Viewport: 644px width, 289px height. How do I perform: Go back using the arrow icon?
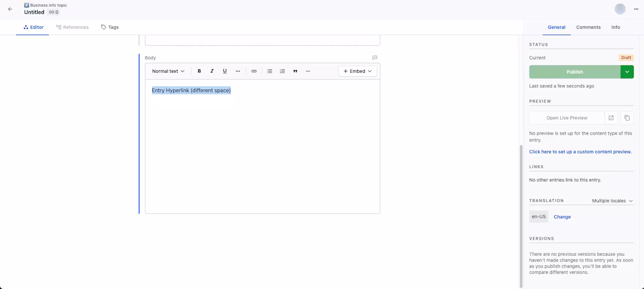(x=10, y=9)
